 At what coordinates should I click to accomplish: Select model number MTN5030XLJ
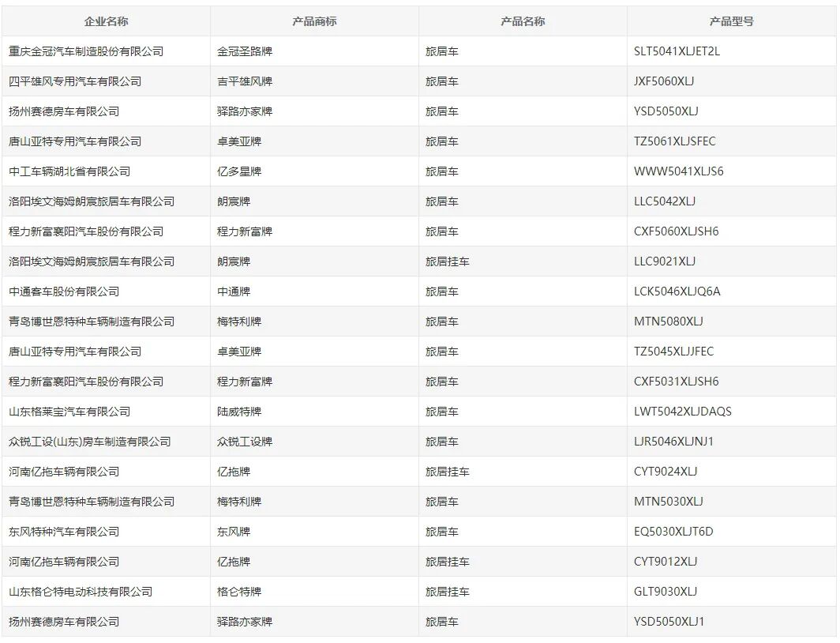pos(668,502)
